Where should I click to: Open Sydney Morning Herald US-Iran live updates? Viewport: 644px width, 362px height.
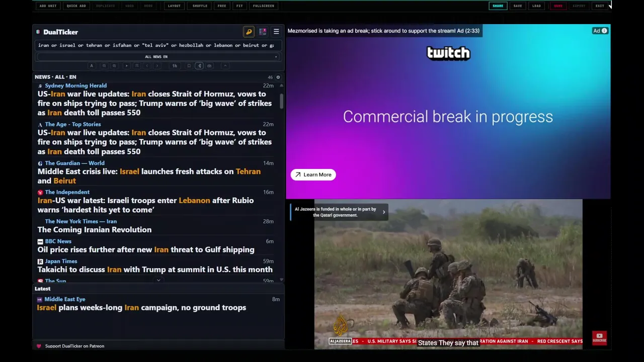pyautogui.click(x=154, y=103)
